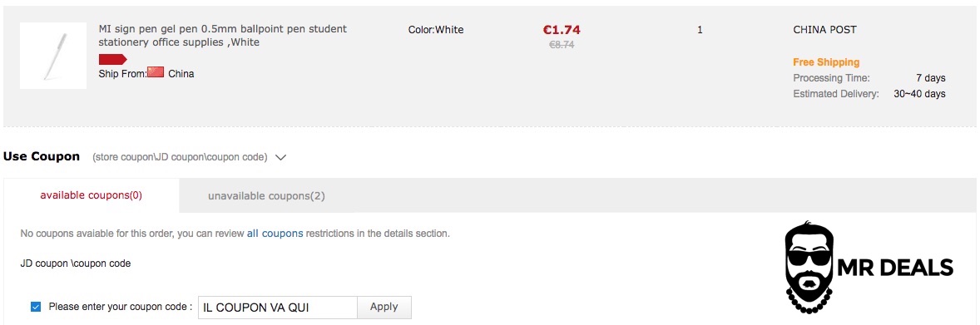
Task: Click the MR DEALS brand text
Action: (894, 268)
